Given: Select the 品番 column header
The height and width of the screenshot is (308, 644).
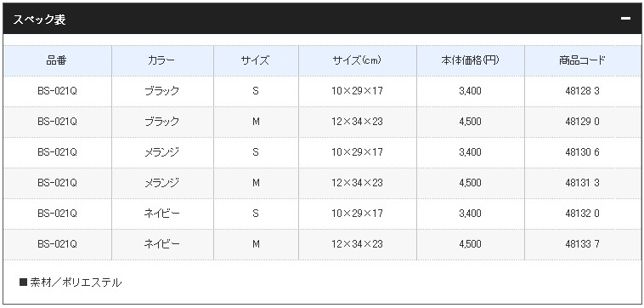Looking at the screenshot, I should 57,60.
